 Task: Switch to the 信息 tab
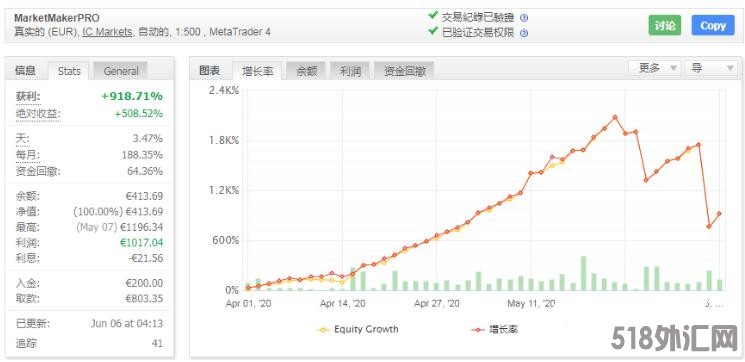click(25, 71)
